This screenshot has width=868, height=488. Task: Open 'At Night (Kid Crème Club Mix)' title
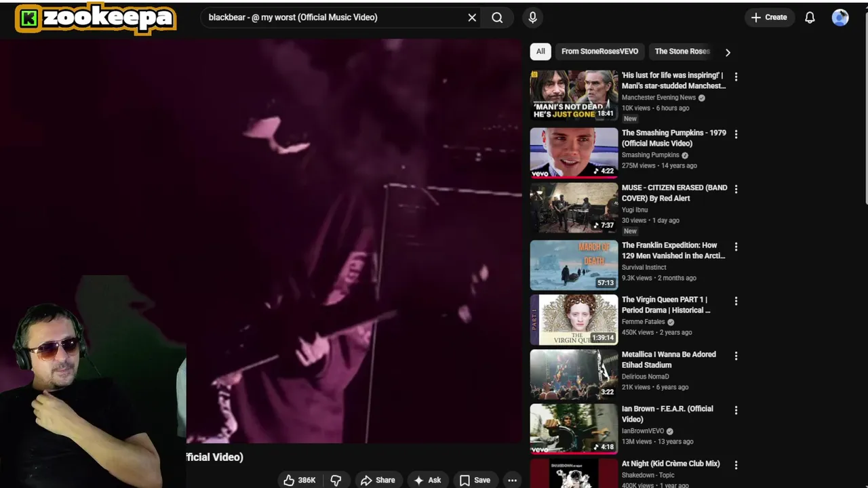pos(671,464)
